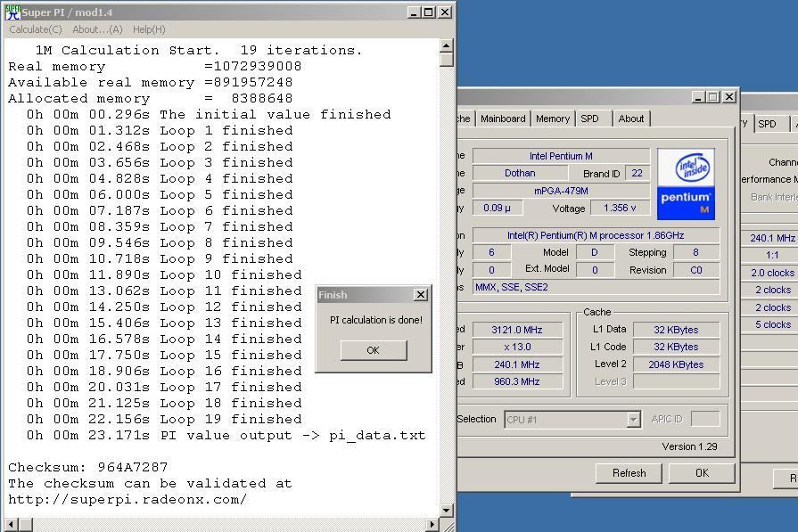Open the Calculate(C) menu
Screen dimensions: 798x532
36,29
